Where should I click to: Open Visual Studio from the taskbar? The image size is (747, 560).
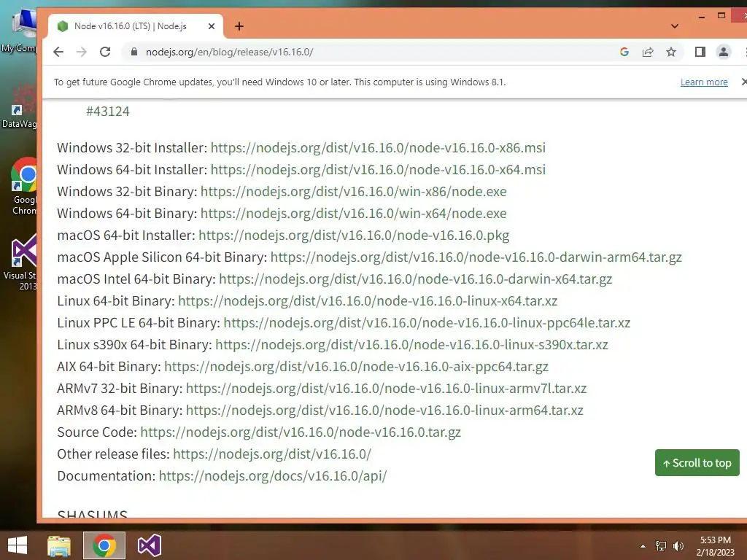tap(149, 545)
